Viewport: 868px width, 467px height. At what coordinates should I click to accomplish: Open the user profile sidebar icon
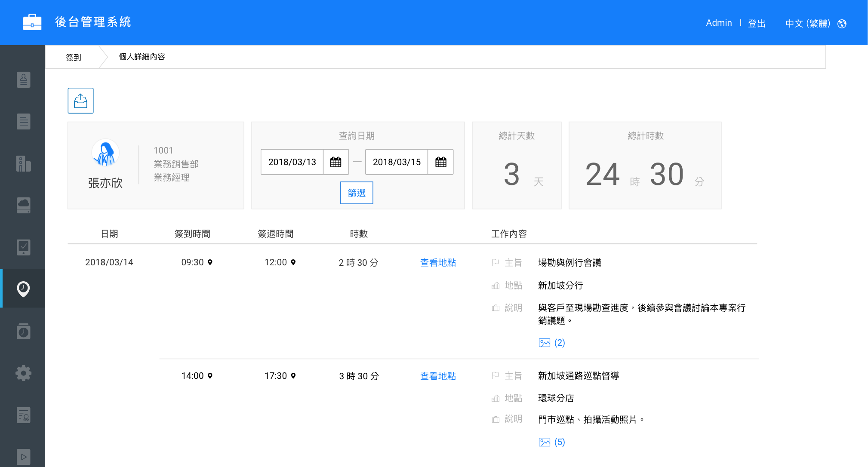coord(23,80)
